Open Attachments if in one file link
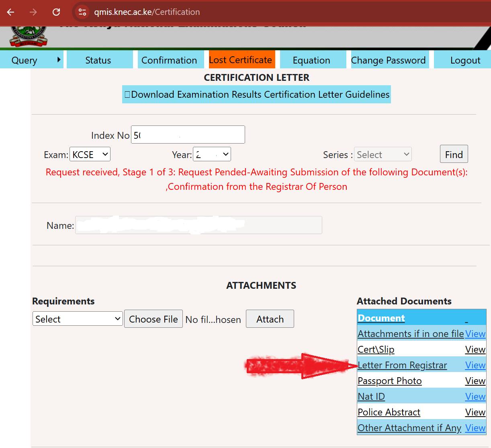This screenshot has height=448, width=491. click(x=411, y=333)
